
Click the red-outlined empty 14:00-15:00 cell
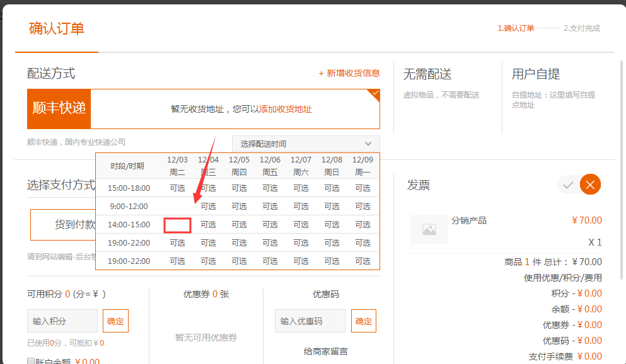[x=177, y=225]
